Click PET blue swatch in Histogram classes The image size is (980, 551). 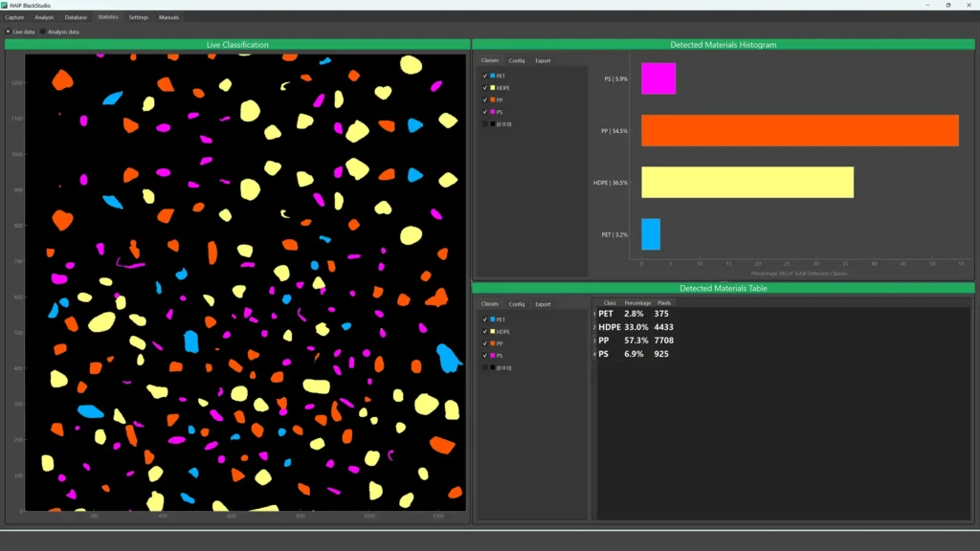point(493,76)
